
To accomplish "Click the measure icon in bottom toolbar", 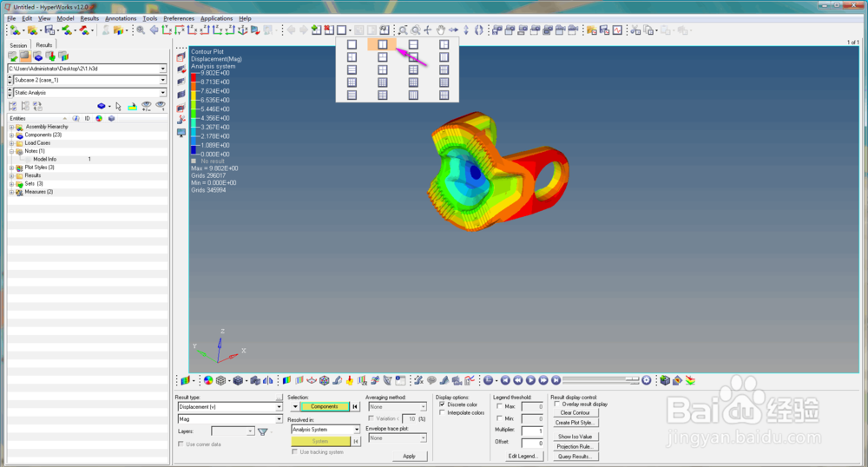I will [418, 381].
